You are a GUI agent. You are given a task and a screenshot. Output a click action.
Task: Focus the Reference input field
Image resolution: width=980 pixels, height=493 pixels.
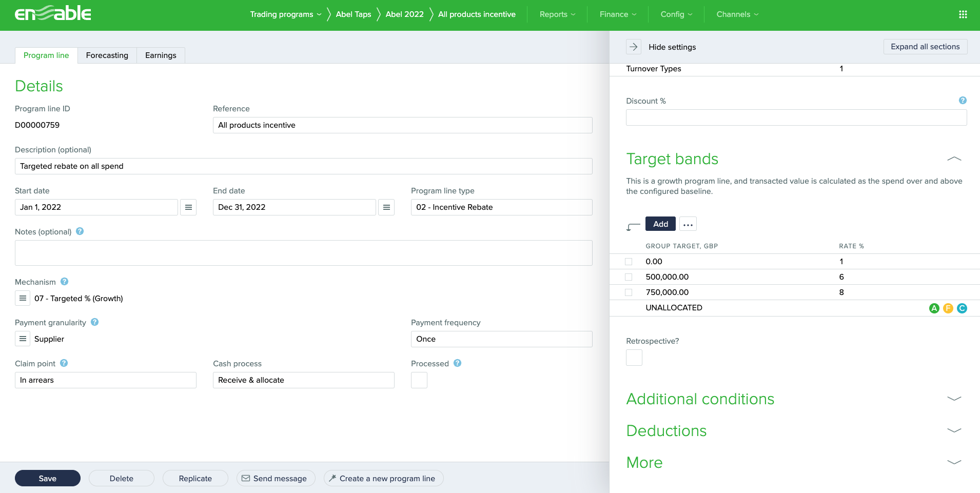[x=403, y=125]
